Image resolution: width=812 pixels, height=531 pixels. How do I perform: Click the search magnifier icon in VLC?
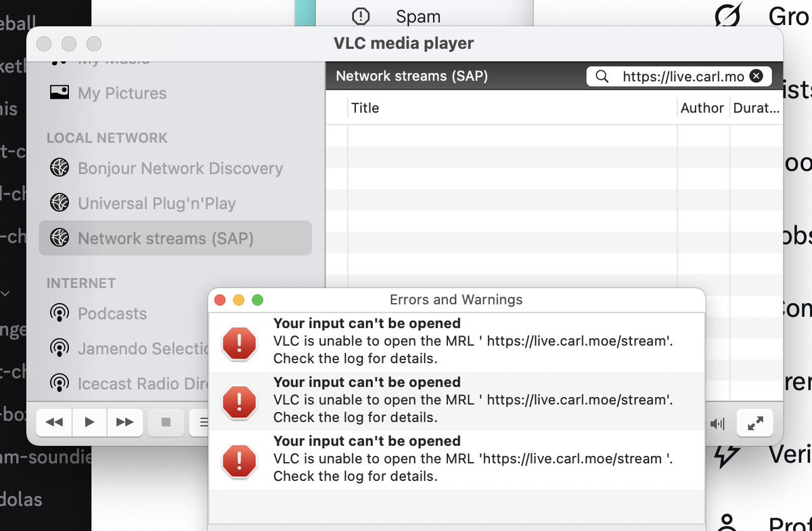(602, 76)
